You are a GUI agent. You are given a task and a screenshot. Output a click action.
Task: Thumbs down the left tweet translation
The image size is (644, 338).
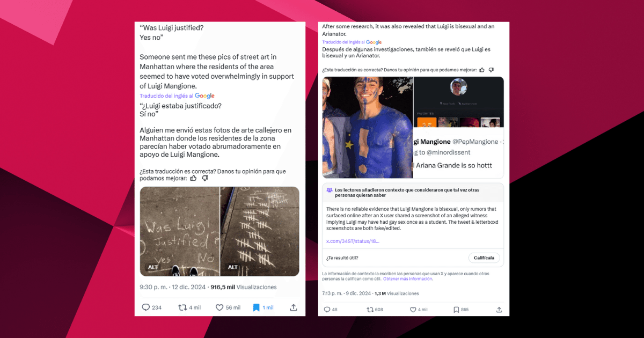click(205, 178)
